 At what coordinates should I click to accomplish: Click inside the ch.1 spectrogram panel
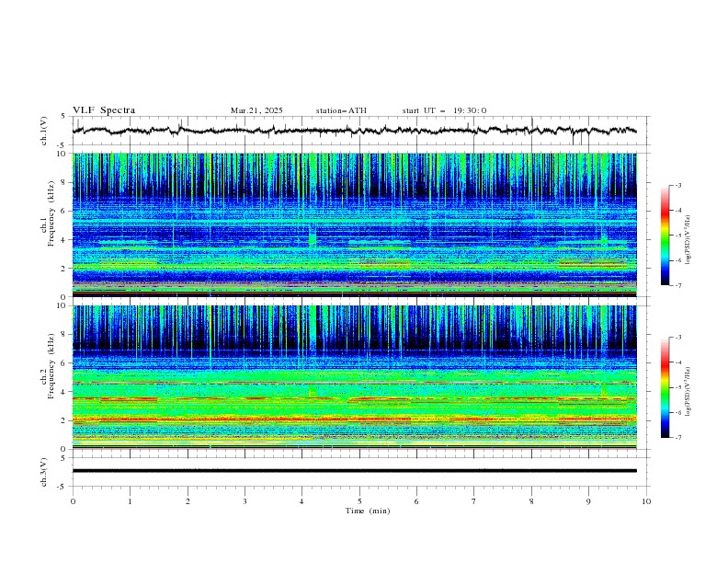(x=354, y=224)
